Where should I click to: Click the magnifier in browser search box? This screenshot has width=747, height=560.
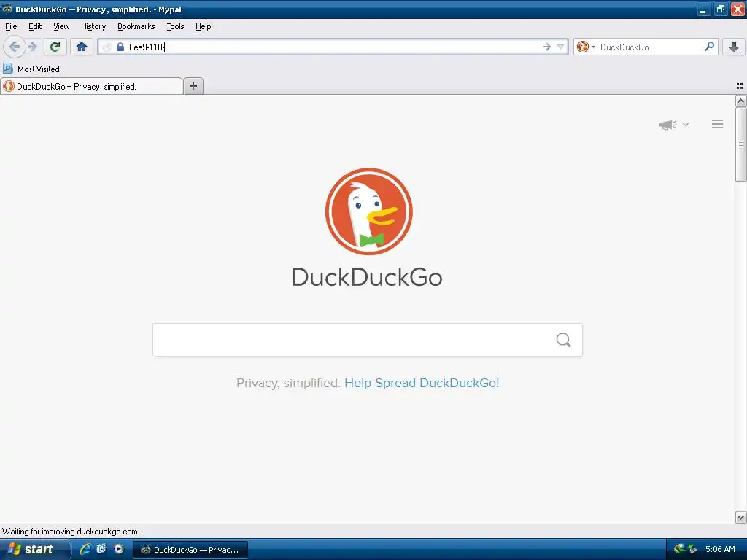(709, 47)
